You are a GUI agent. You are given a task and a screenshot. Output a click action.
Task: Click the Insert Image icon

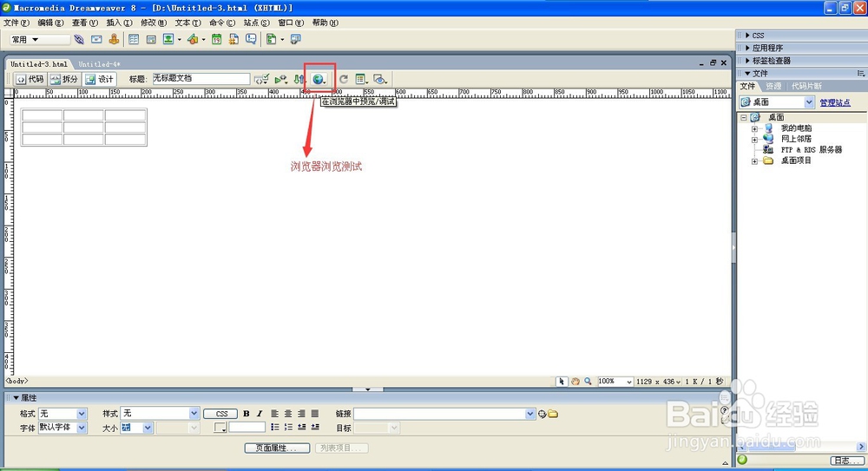[x=168, y=39]
